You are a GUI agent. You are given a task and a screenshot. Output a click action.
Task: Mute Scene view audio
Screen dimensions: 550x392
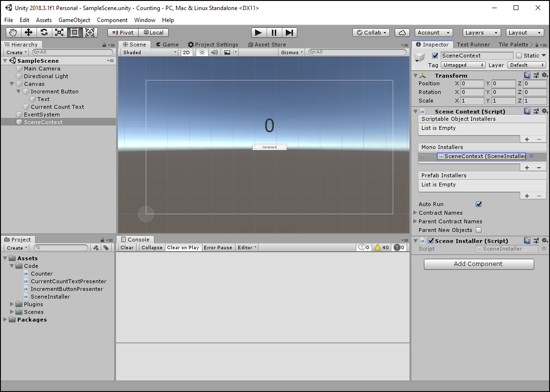click(x=214, y=52)
